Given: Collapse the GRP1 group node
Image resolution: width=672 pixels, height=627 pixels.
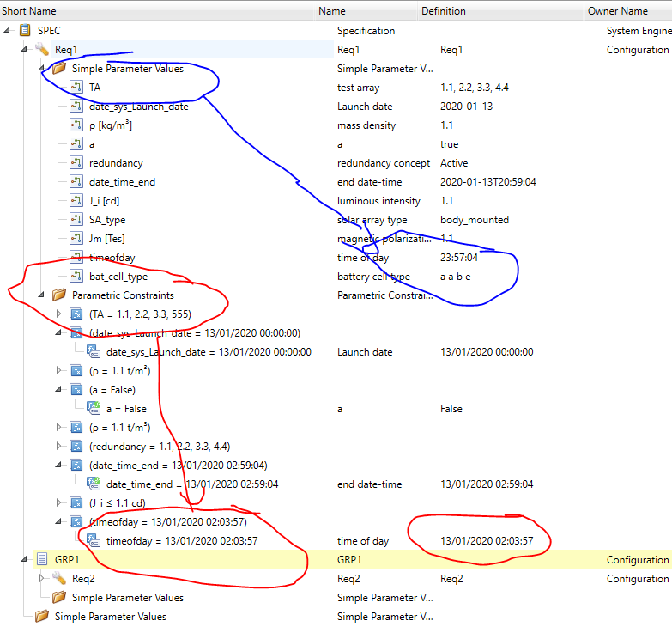Looking at the screenshot, I should click(x=24, y=559).
